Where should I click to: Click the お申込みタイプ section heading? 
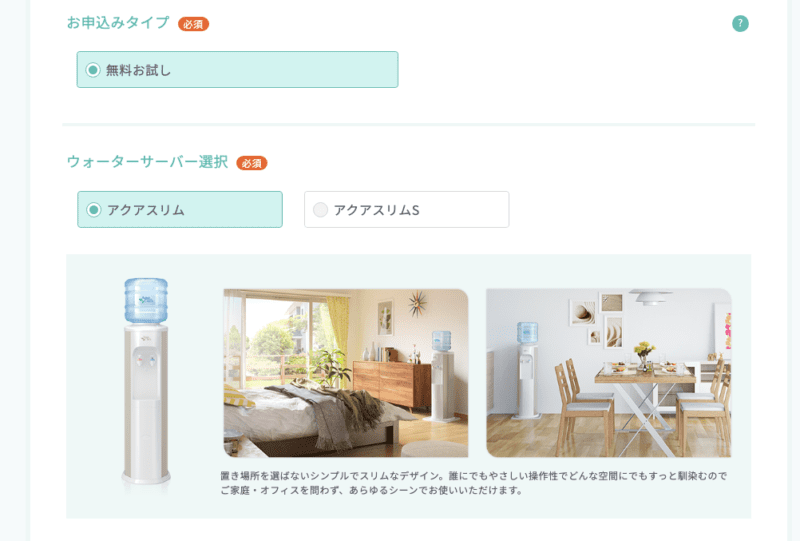[x=118, y=23]
